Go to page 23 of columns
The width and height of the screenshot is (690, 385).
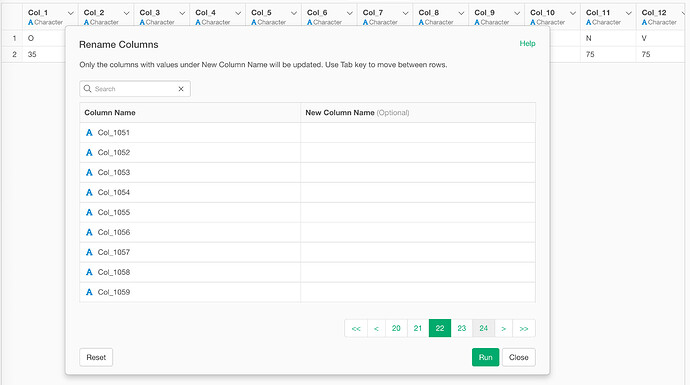[x=462, y=328]
